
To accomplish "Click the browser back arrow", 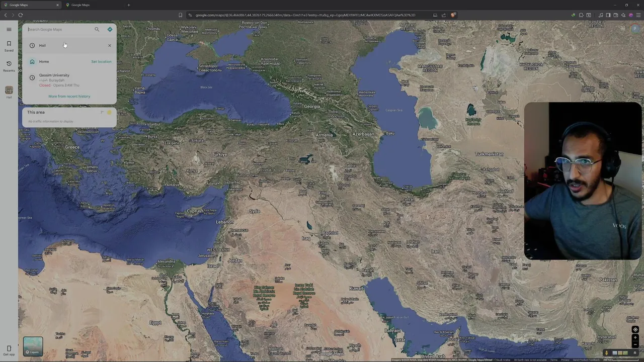I will (6, 15).
